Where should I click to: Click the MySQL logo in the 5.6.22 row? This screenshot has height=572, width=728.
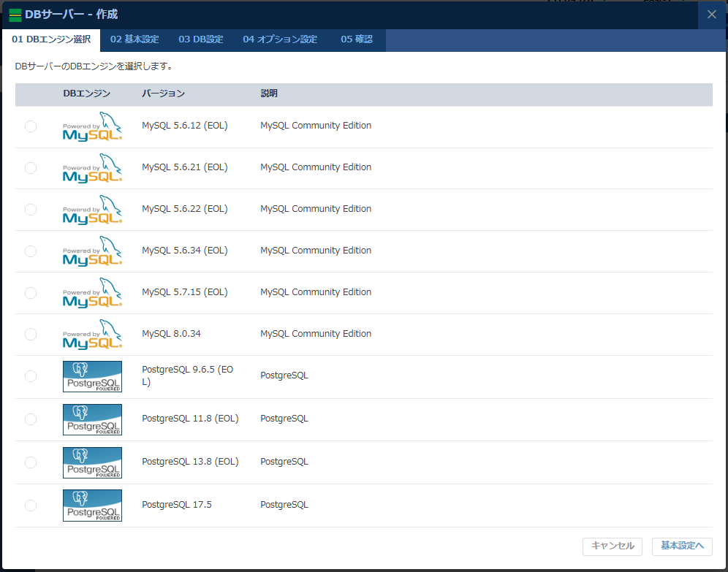(x=92, y=210)
